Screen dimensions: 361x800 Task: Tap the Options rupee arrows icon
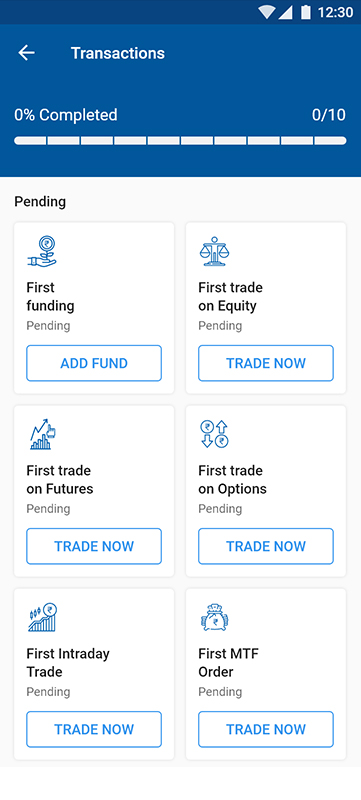pyautogui.click(x=214, y=434)
